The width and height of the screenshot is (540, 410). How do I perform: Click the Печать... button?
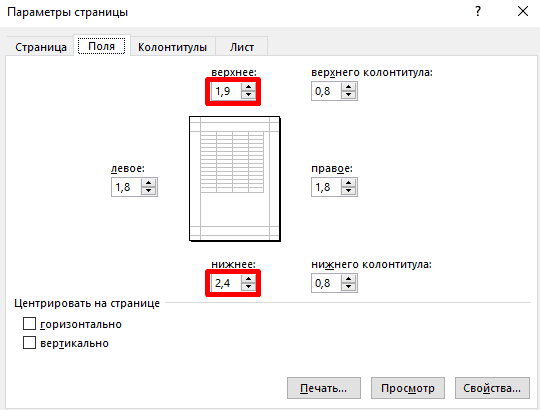pos(324,388)
